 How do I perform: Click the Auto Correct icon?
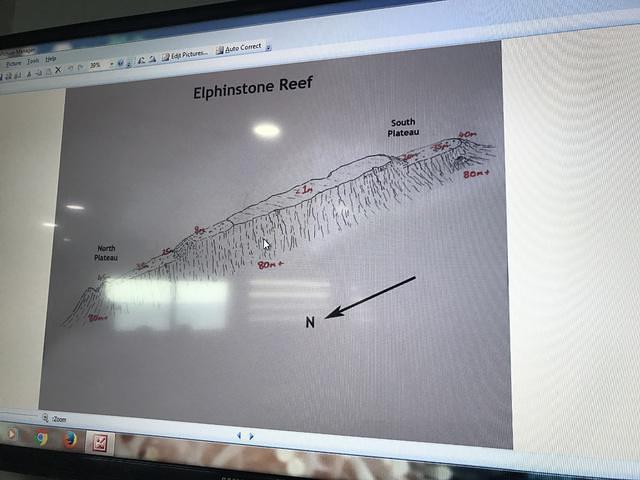pos(220,50)
